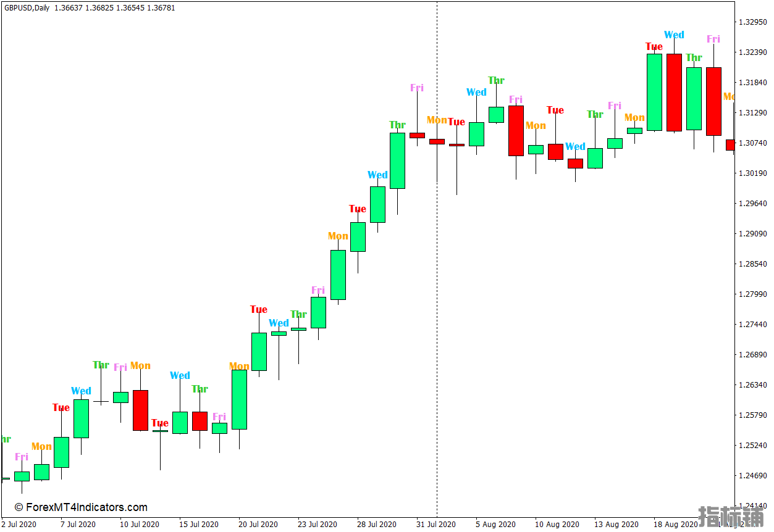The width and height of the screenshot is (774, 532).
Task: Select the green Thr candle on 30 Jul
Action: tap(397, 160)
